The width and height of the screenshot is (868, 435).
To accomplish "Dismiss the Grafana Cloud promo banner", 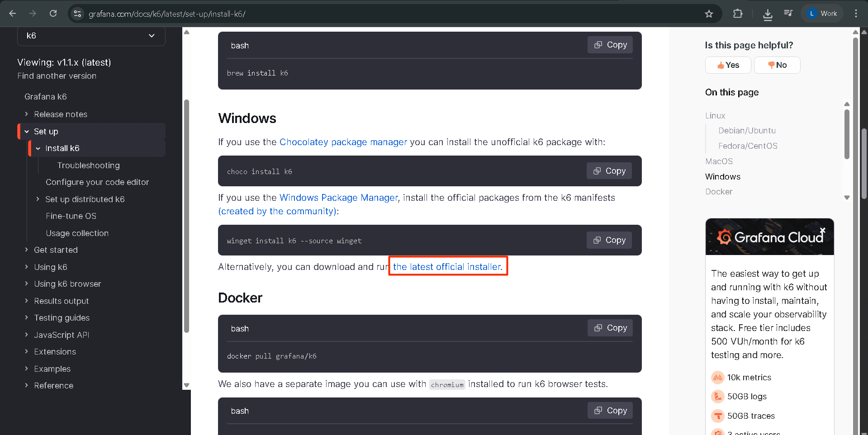I will (x=822, y=230).
